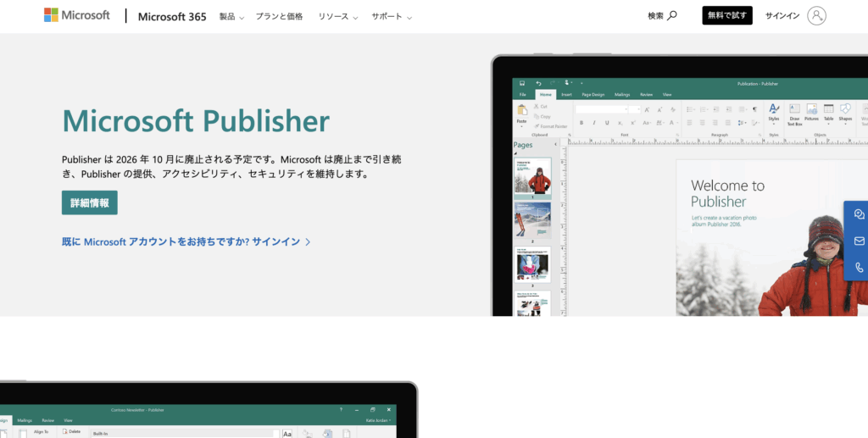Expand the 製品 dropdown menu
The image size is (868, 438).
point(231,17)
